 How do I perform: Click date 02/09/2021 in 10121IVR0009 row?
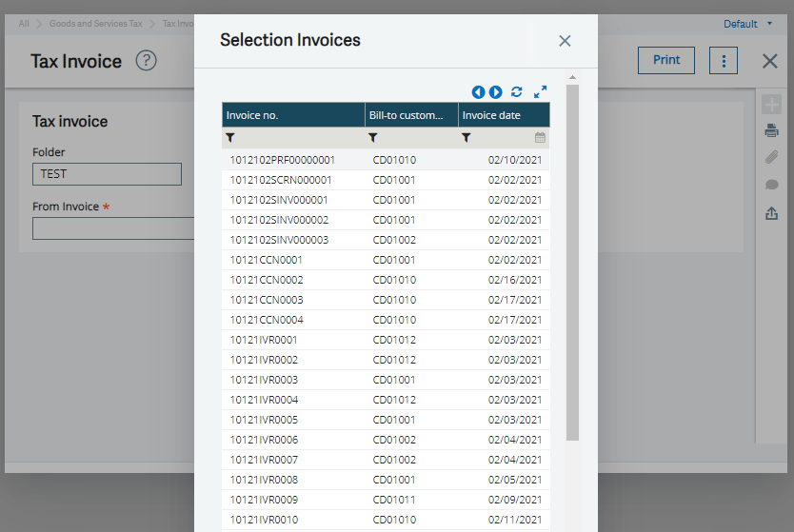[515, 500]
